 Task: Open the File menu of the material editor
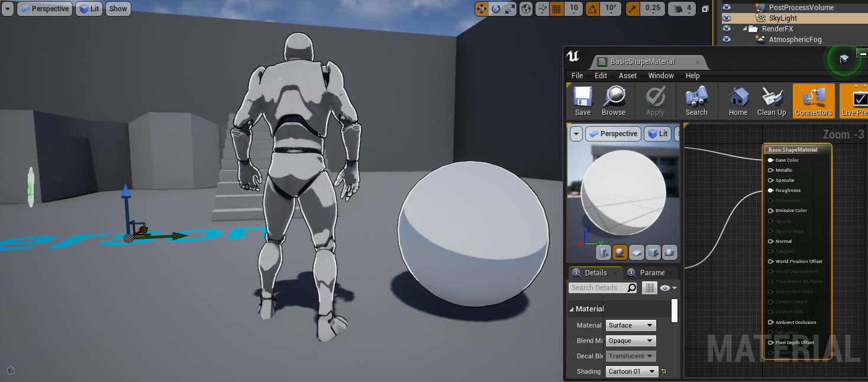576,76
